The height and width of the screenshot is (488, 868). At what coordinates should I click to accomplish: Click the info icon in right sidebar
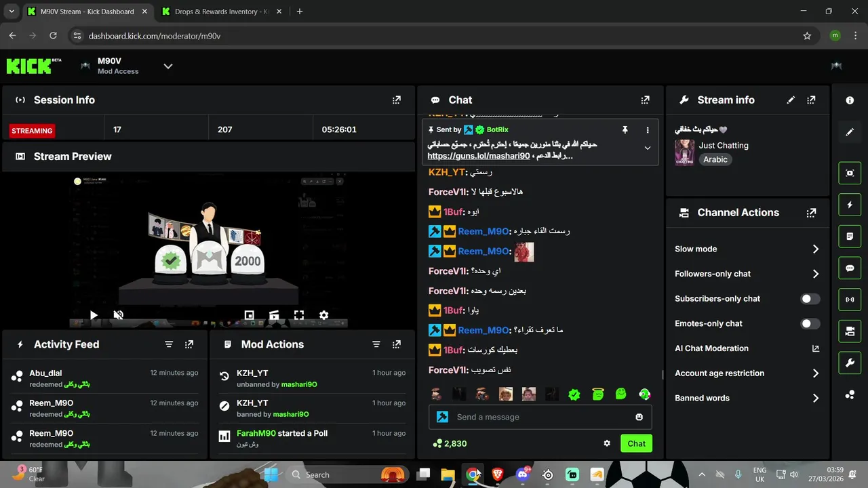(850, 100)
